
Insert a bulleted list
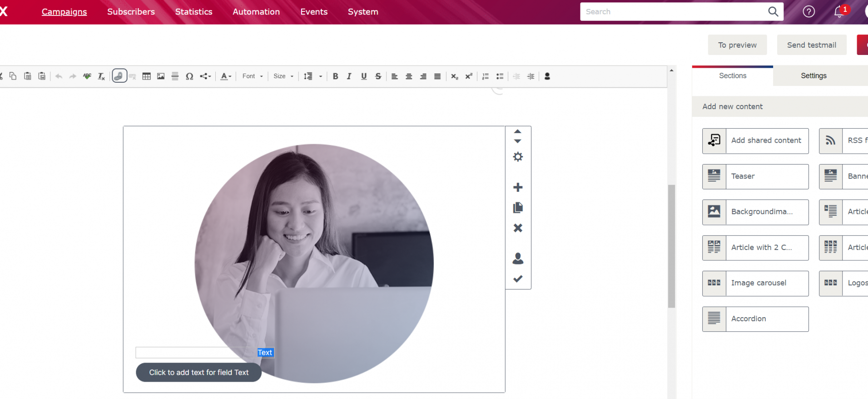click(x=500, y=76)
